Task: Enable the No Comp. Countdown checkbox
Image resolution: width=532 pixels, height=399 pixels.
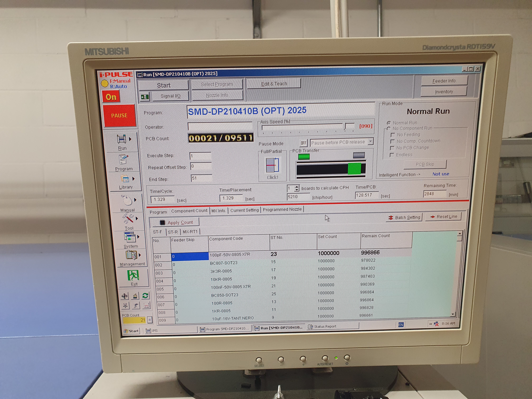Action: 393,141
